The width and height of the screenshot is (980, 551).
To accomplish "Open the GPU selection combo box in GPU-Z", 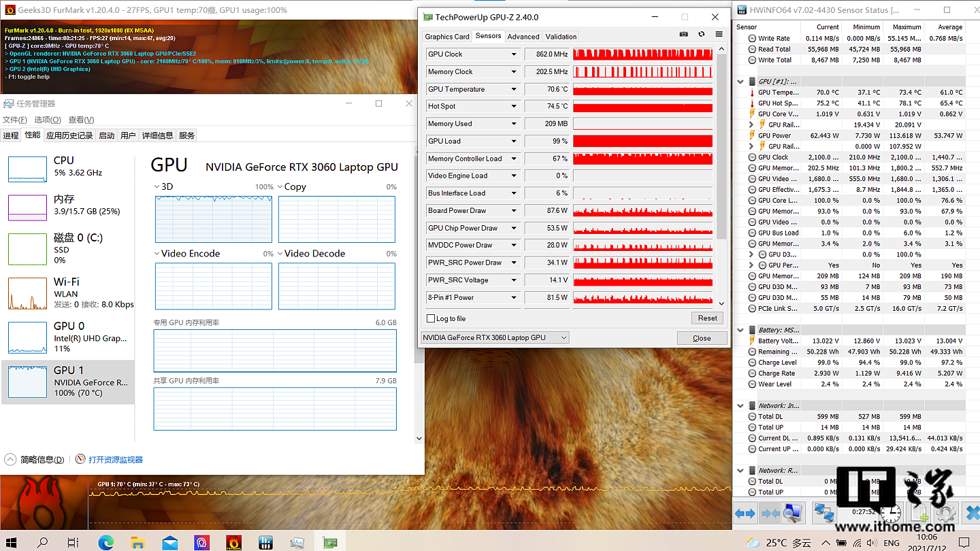I will (x=495, y=337).
